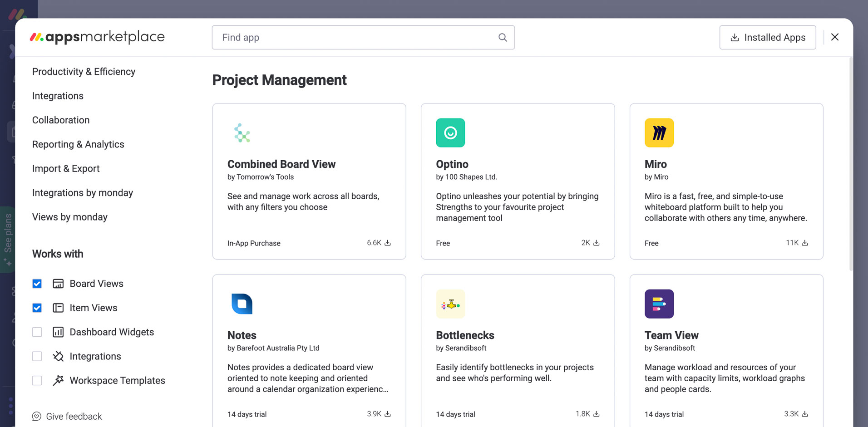868x427 pixels.
Task: Click the 6.6K install count download icon
Action: click(388, 243)
